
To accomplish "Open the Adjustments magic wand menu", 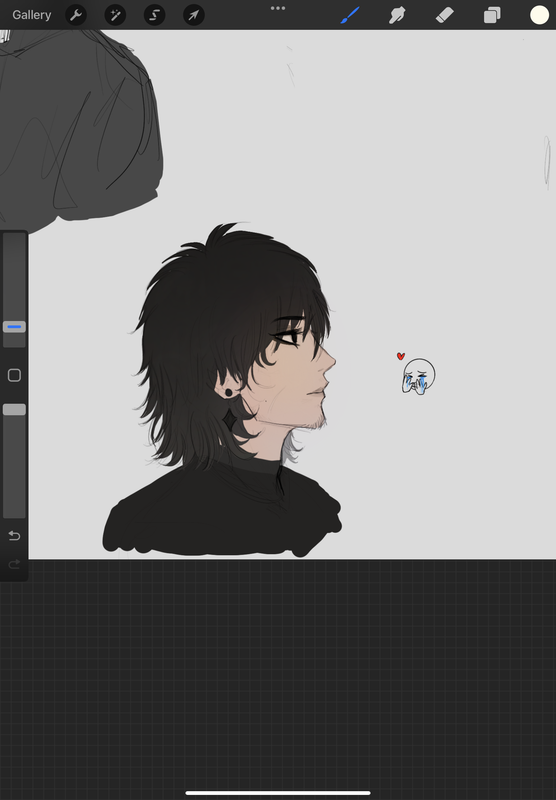I will pos(115,15).
